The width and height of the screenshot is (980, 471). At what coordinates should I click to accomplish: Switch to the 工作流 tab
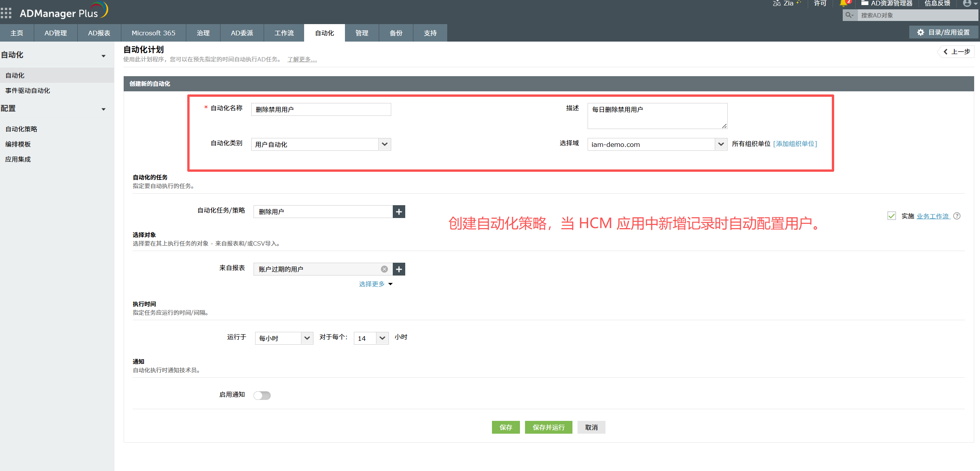(284, 33)
